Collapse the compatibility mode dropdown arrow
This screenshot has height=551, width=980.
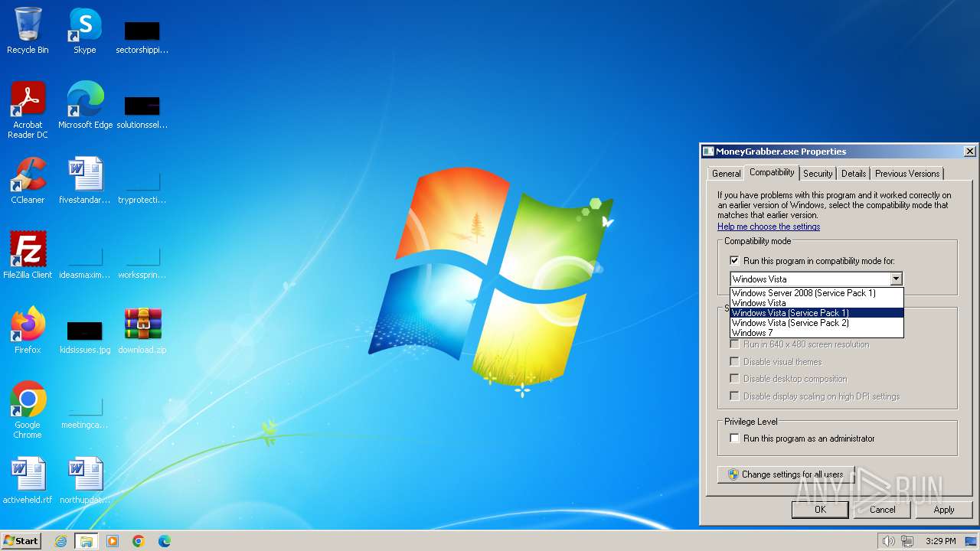click(x=896, y=279)
